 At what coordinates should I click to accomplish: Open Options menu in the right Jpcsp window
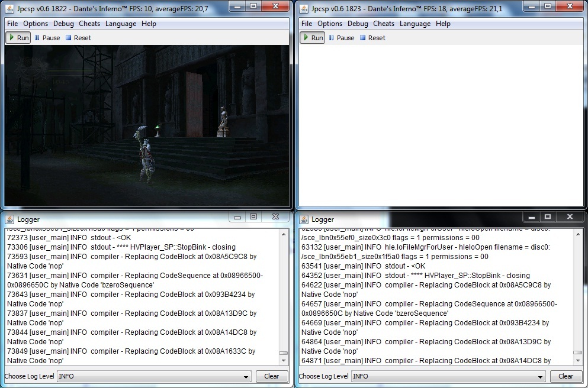[330, 24]
